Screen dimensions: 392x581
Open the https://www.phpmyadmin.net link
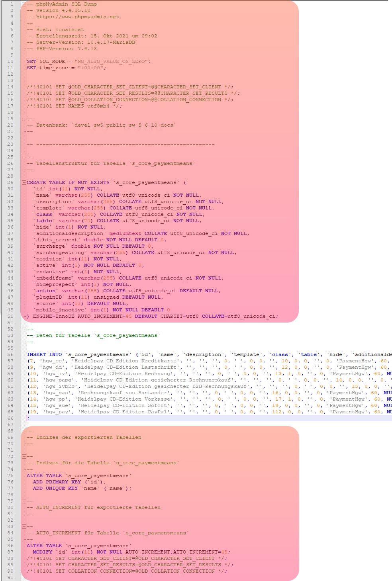[x=78, y=17]
